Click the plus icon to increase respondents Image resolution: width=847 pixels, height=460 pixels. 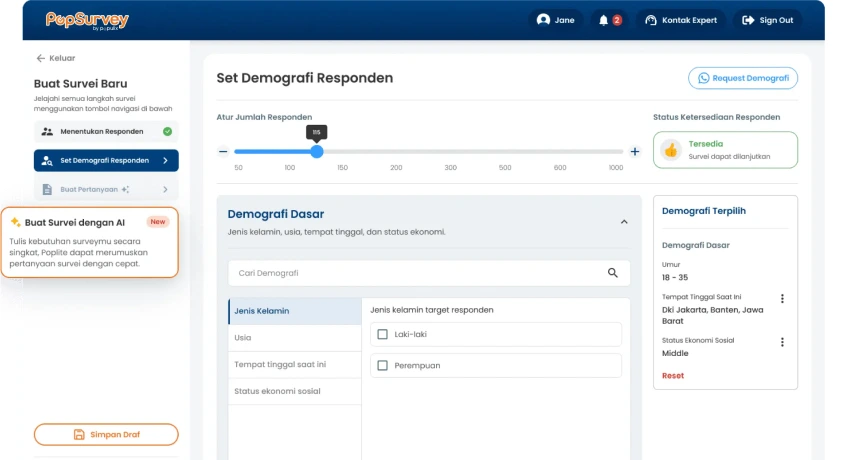click(635, 152)
